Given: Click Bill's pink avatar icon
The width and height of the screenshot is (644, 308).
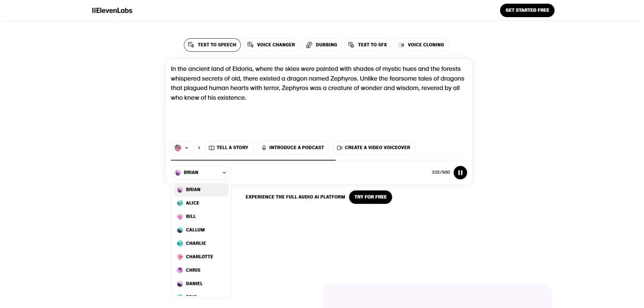Looking at the screenshot, I should (x=180, y=216).
